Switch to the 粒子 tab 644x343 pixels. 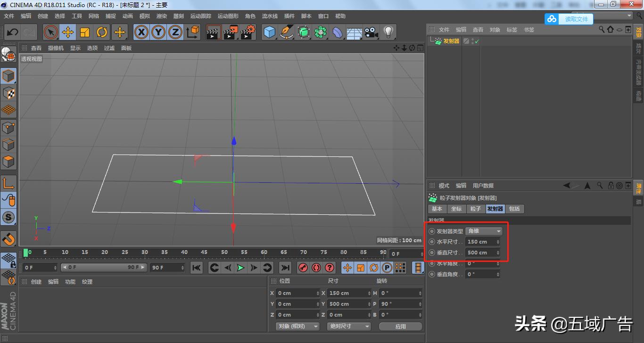coord(475,209)
